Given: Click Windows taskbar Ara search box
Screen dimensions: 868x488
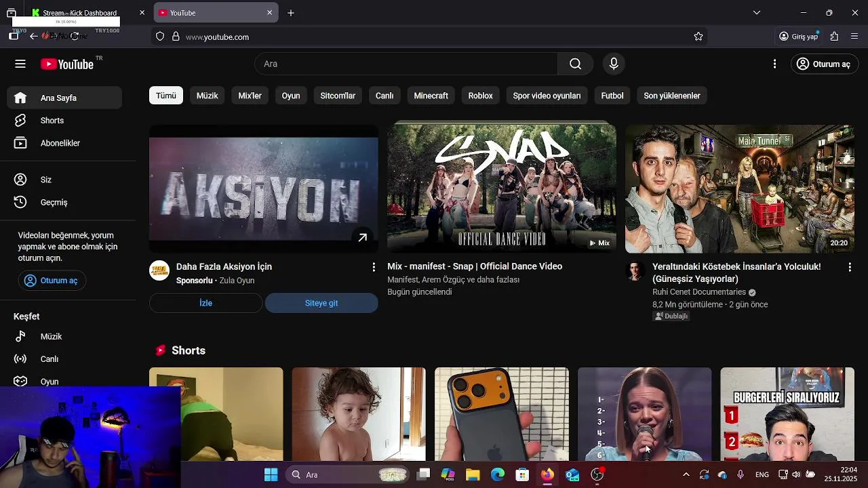Looking at the screenshot, I should point(347,474).
